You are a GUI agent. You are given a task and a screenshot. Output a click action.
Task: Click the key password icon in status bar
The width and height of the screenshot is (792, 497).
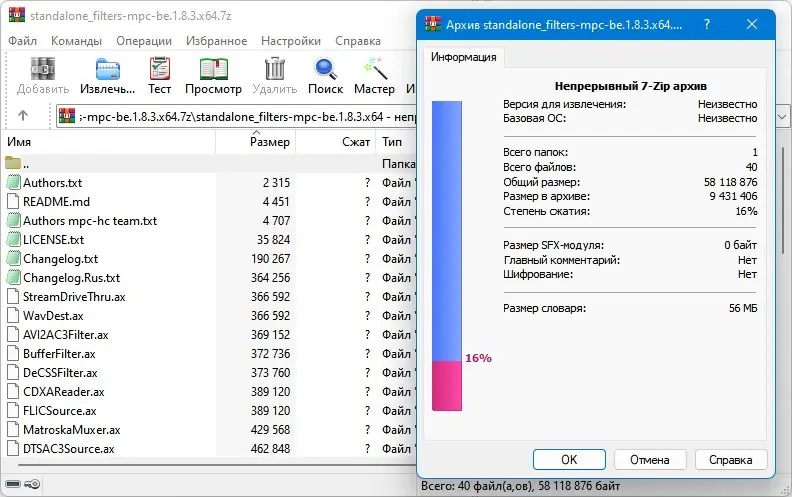32,484
